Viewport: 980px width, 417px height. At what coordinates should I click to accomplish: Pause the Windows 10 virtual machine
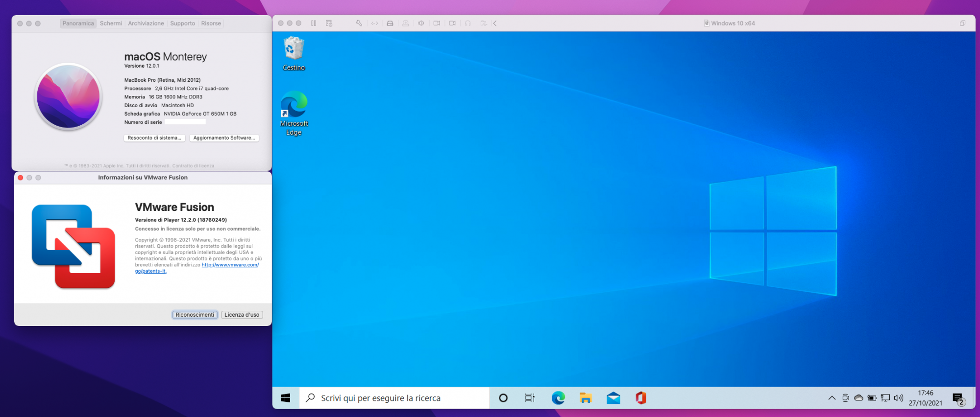pyautogui.click(x=314, y=23)
